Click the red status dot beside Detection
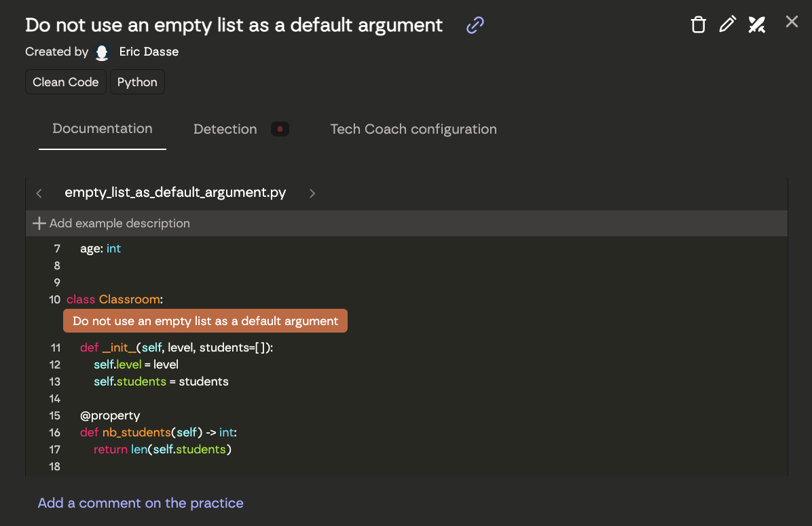The height and width of the screenshot is (526, 812). pyautogui.click(x=280, y=129)
